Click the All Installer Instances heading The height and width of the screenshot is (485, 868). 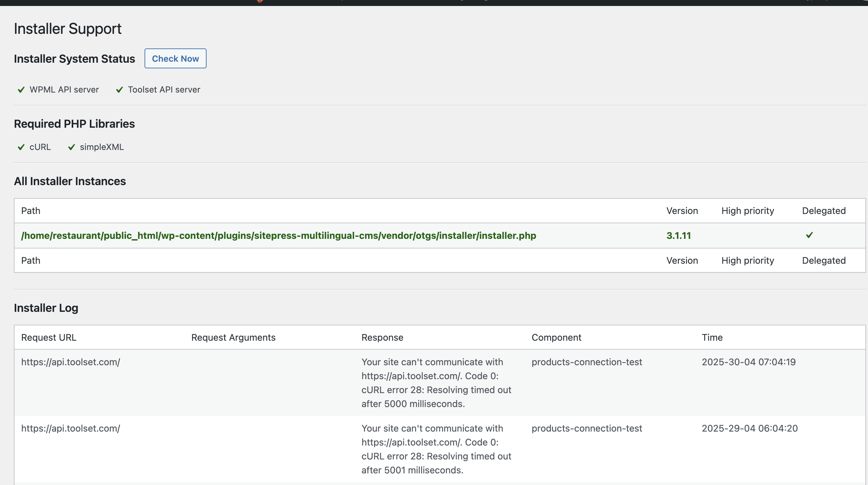pos(70,181)
